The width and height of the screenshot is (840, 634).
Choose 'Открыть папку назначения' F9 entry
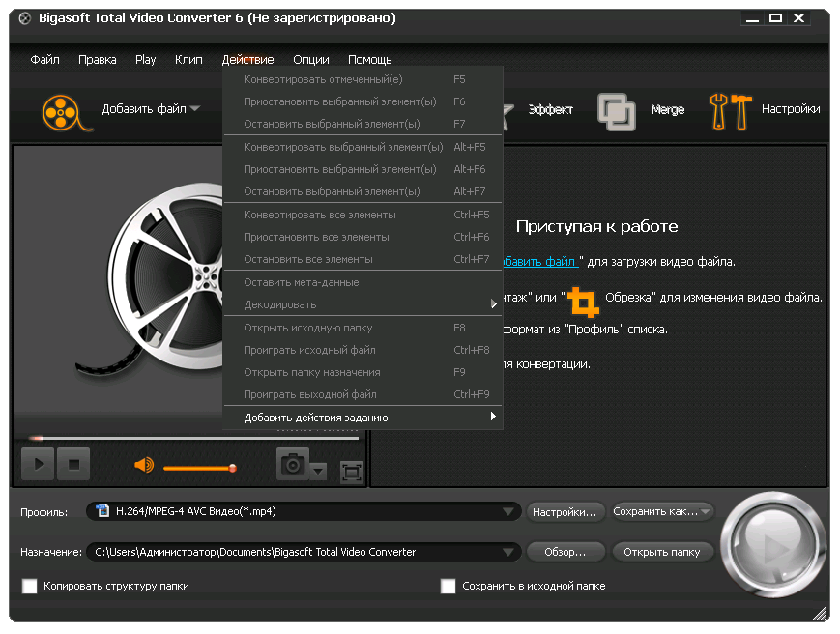point(362,372)
